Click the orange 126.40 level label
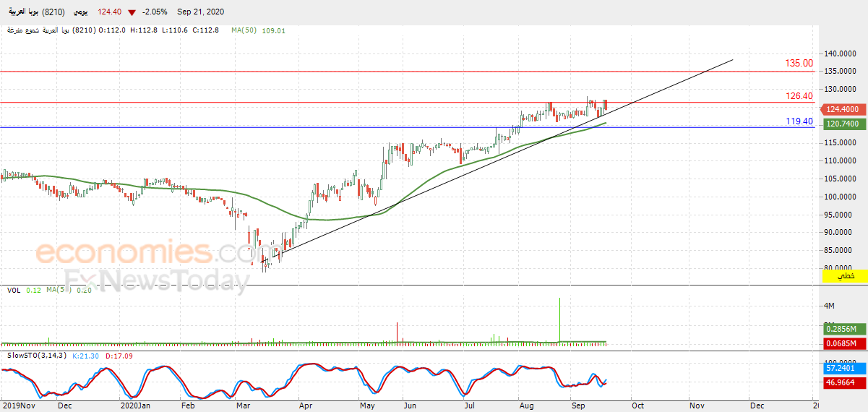Screen dimensions: 868x412 [799, 95]
